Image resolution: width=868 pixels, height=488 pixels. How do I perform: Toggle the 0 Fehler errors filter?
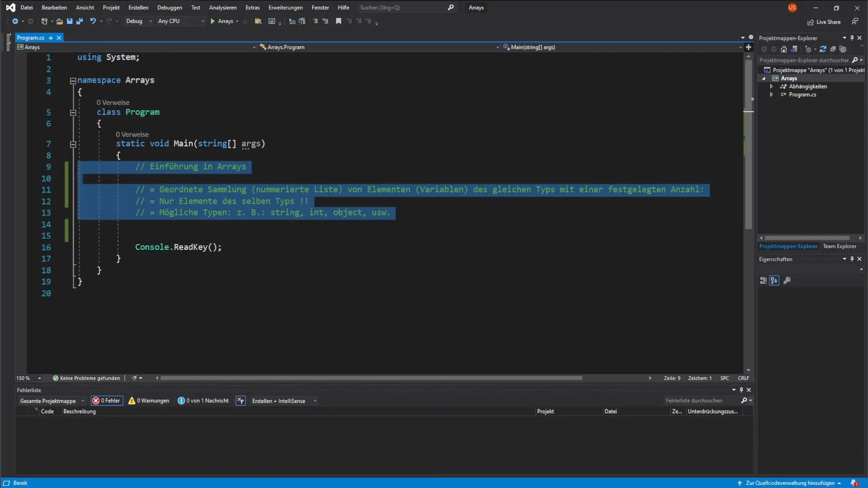107,401
